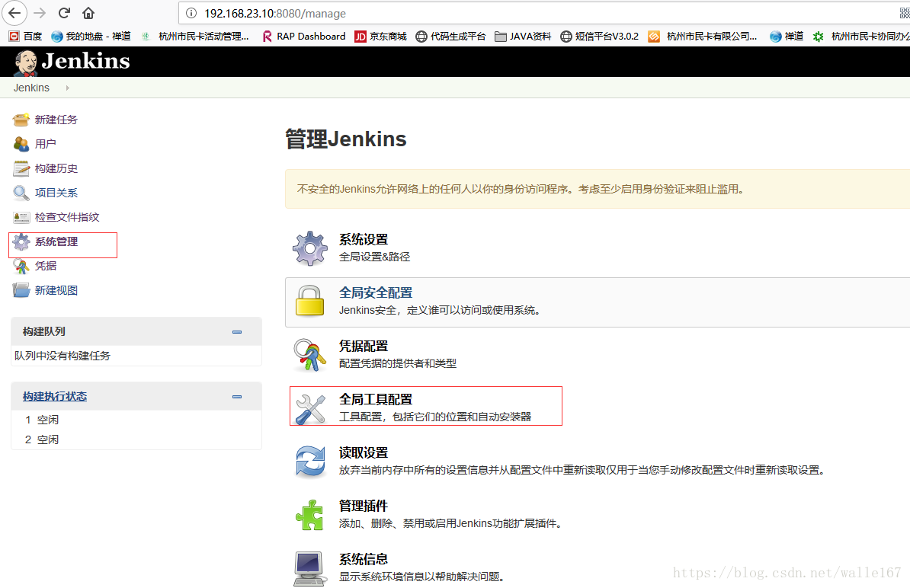
Task: Open 新建视图 in the sidebar
Action: [x=56, y=290]
